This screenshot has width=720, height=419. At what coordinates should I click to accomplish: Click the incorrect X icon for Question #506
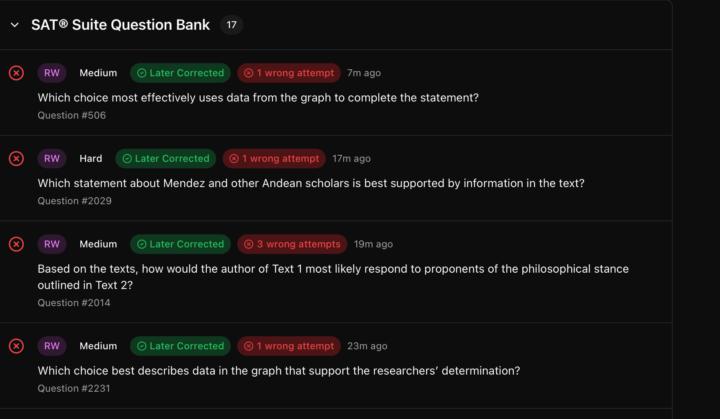[16, 73]
